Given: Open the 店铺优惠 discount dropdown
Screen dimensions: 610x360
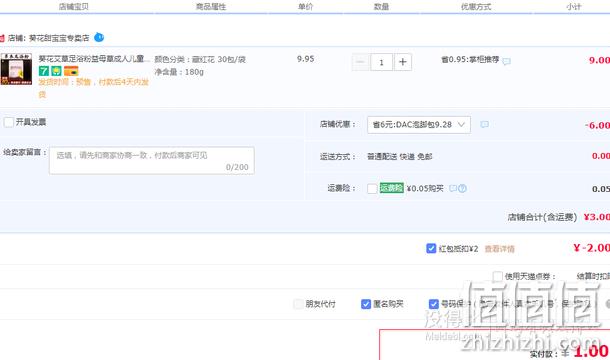Looking at the screenshot, I should click(x=419, y=125).
